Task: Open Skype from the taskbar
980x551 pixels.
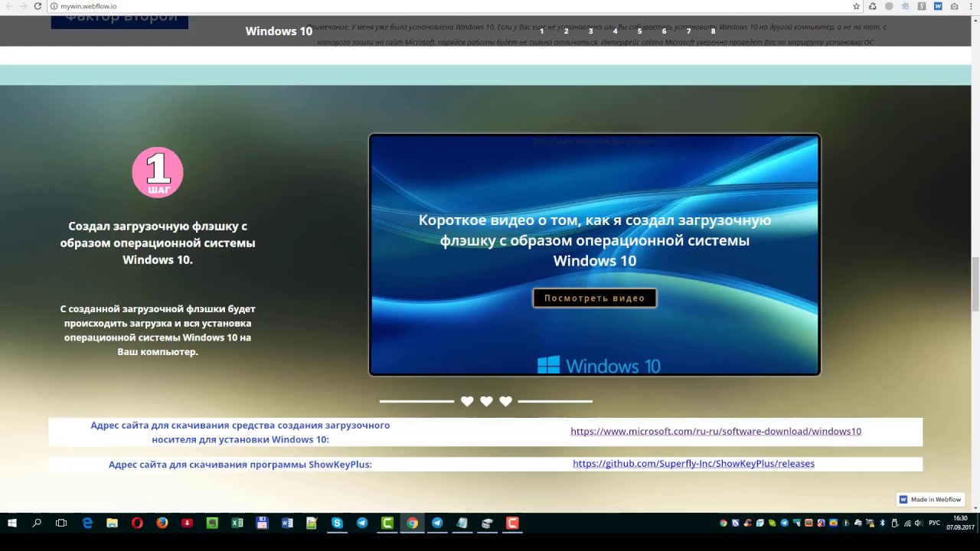Action: [x=337, y=523]
